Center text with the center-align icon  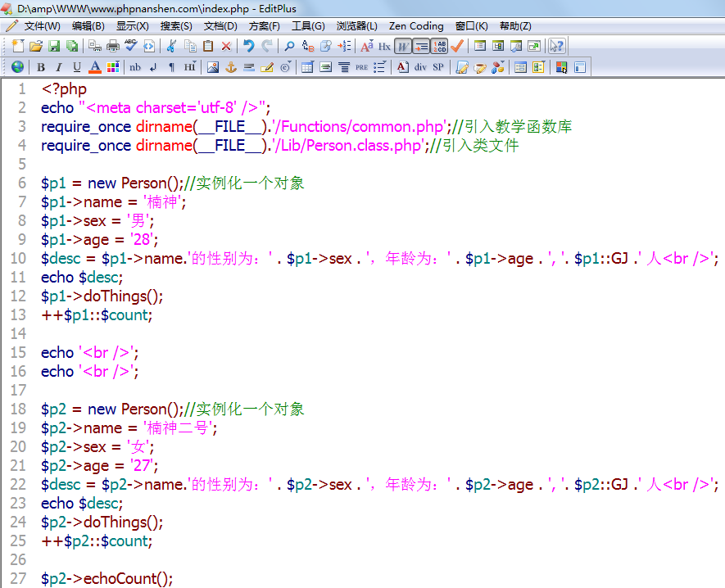tap(344, 67)
